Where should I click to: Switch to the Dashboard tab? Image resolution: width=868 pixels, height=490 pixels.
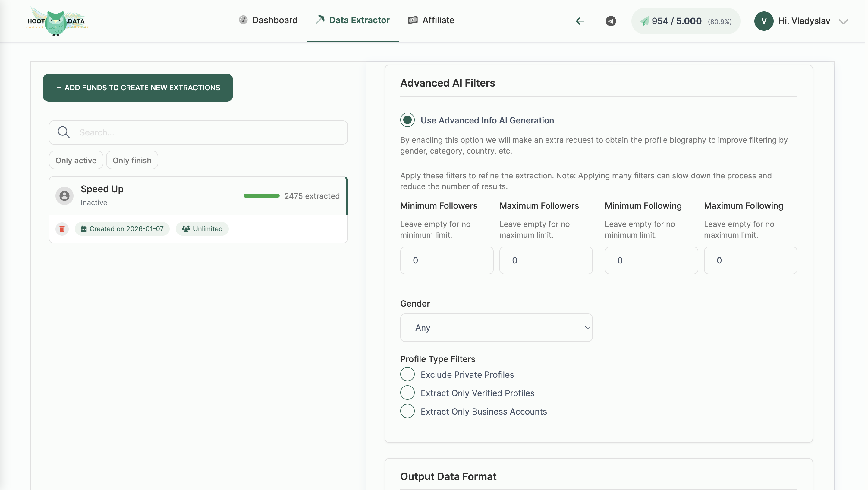pos(268,20)
